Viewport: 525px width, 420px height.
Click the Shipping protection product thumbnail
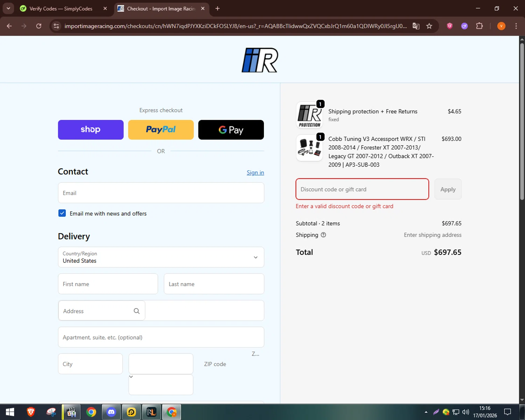click(309, 115)
